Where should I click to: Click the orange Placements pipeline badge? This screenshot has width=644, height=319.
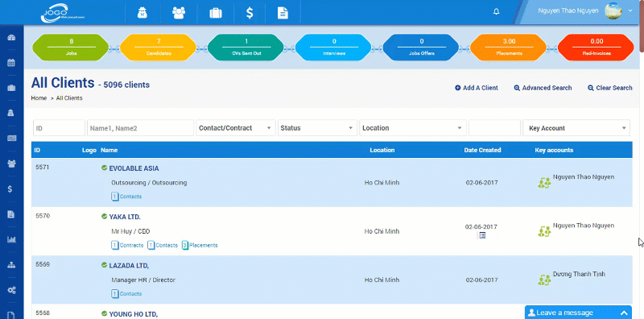pyautogui.click(x=509, y=48)
